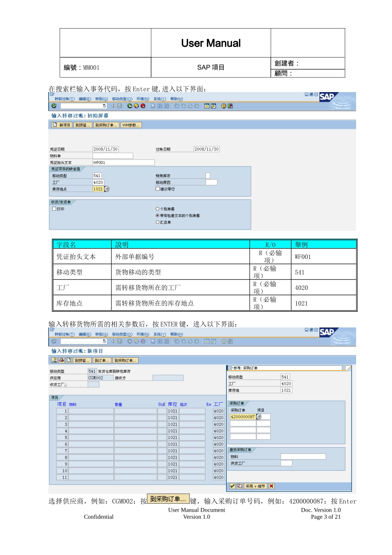Click Save disk icon in first SAP screen

(120, 106)
